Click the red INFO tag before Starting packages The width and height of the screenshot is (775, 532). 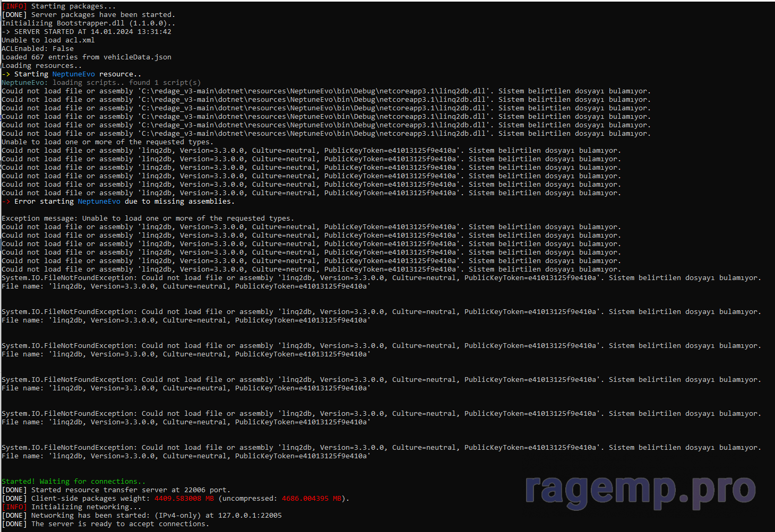(14, 6)
